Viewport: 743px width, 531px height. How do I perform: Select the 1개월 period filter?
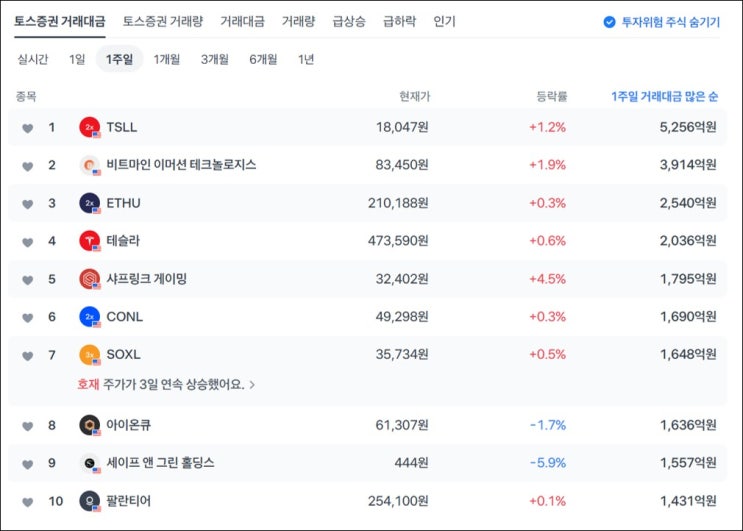(166, 60)
